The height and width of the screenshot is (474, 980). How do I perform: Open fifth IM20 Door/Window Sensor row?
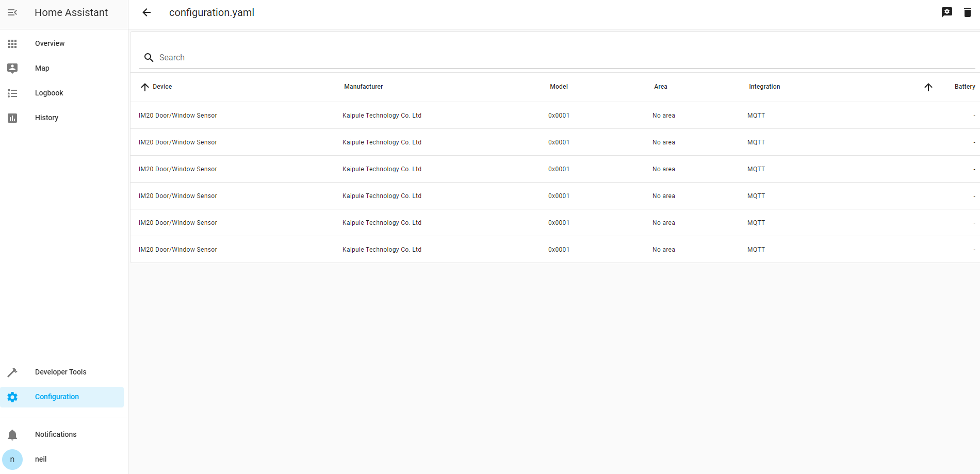(x=555, y=223)
